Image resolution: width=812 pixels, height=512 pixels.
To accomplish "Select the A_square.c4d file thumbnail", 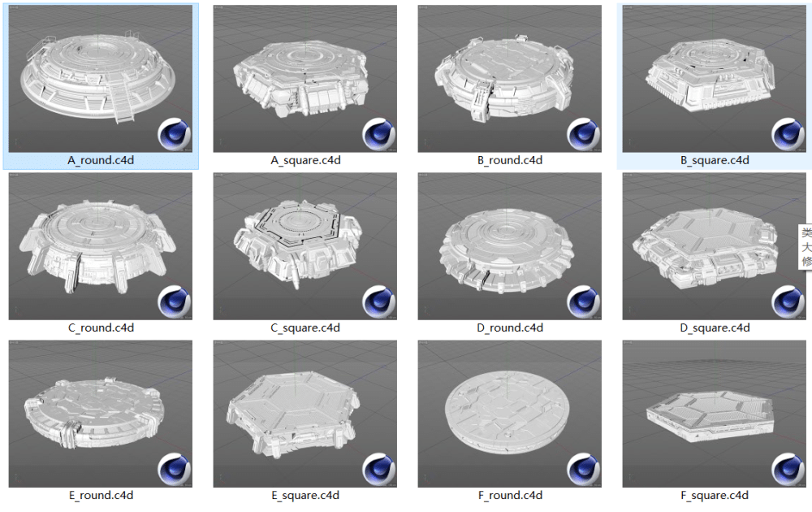I will coord(305,79).
